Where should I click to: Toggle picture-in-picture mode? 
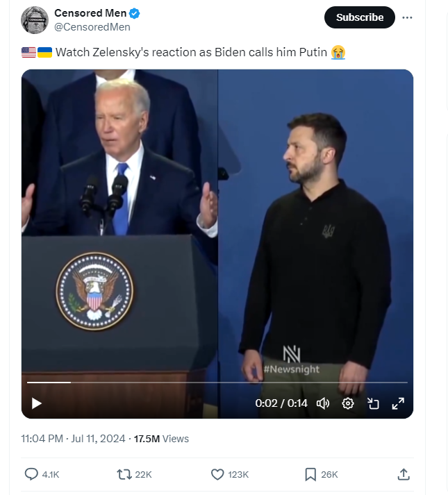pos(373,403)
